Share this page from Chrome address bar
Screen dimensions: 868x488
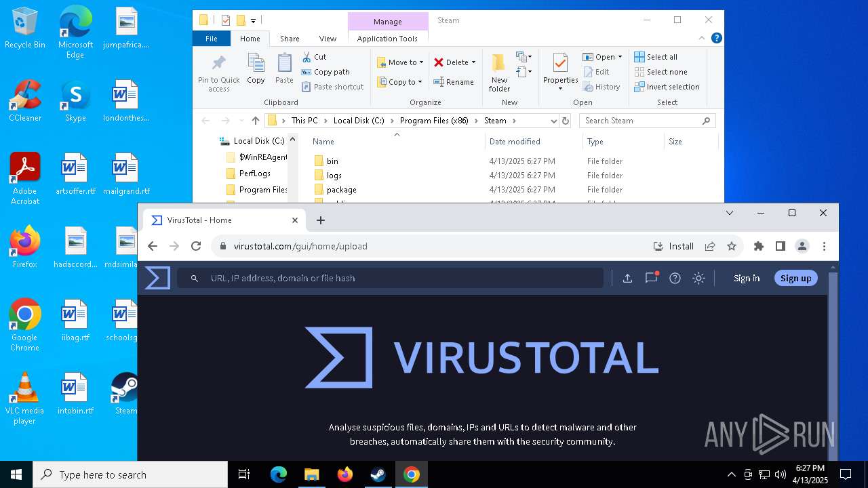[710, 246]
